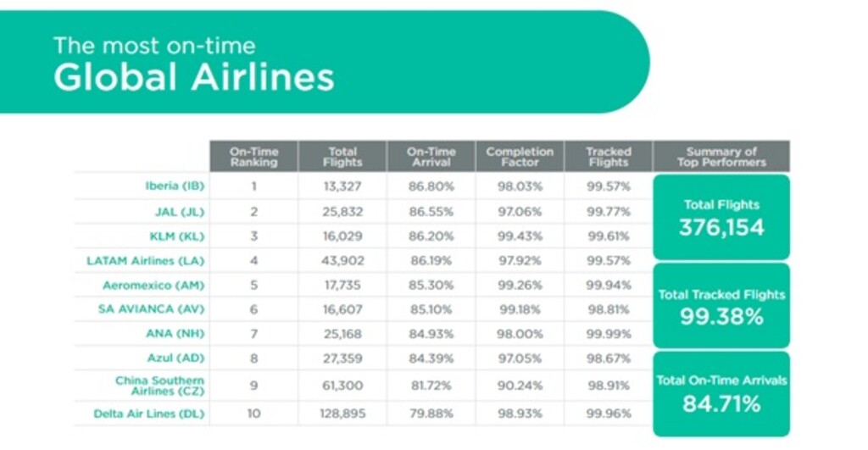868x450 pixels.
Task: Click the Delta Air Lines (DL) label
Action: (149, 414)
